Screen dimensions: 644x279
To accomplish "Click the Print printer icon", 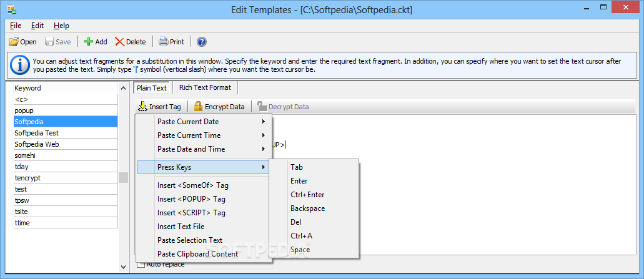I will point(164,42).
